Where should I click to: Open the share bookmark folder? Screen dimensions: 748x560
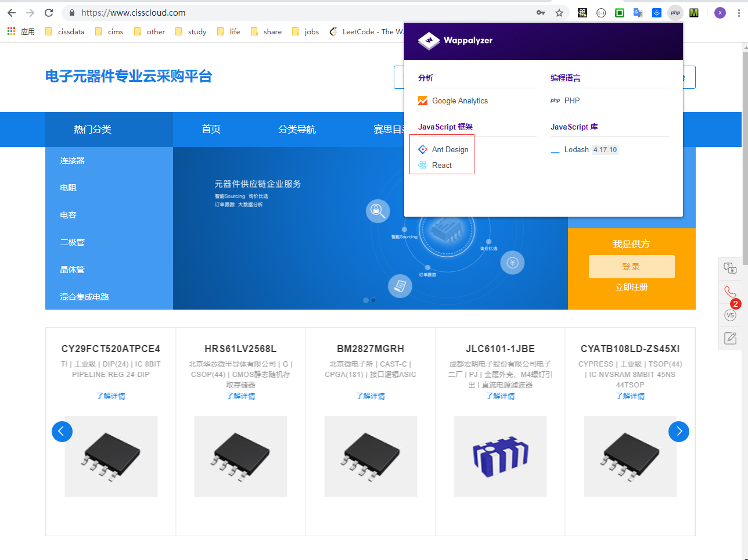(x=266, y=31)
